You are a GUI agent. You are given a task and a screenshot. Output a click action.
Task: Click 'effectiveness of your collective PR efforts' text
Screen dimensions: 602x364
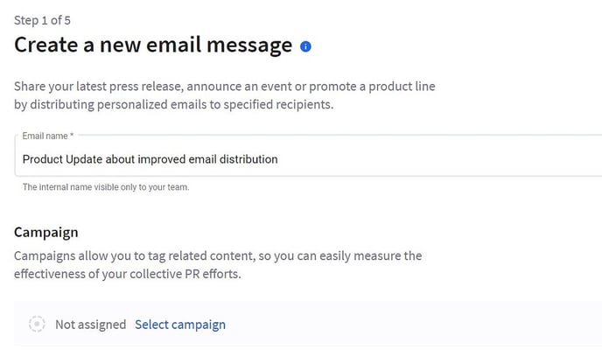pyautogui.click(x=128, y=274)
